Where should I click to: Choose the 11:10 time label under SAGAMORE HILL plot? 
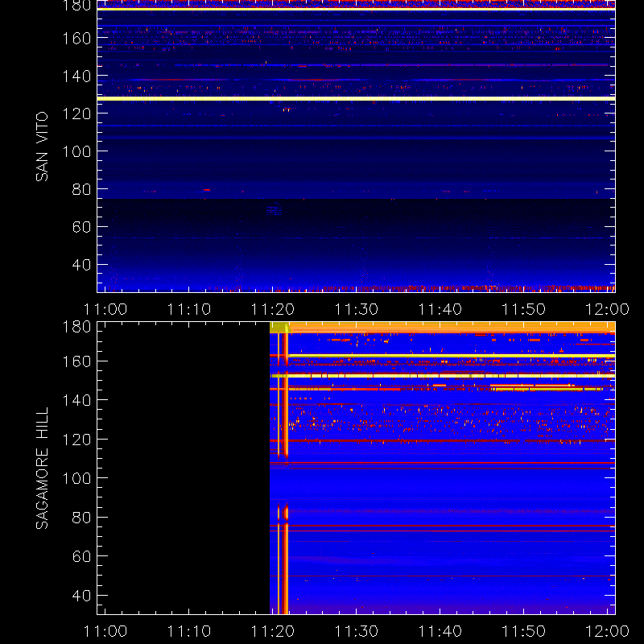pos(189,631)
